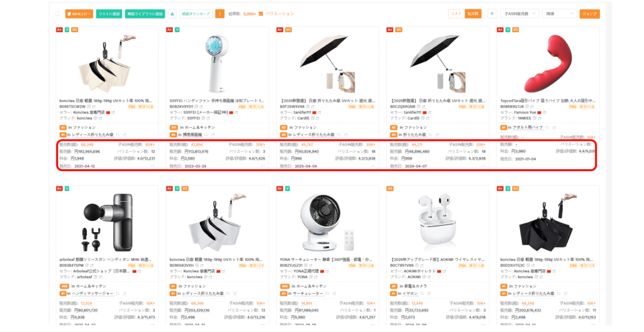This screenshot has height=332, width=644.
Task: Click the 商品ライブラリに追加 button
Action: (x=145, y=14)
